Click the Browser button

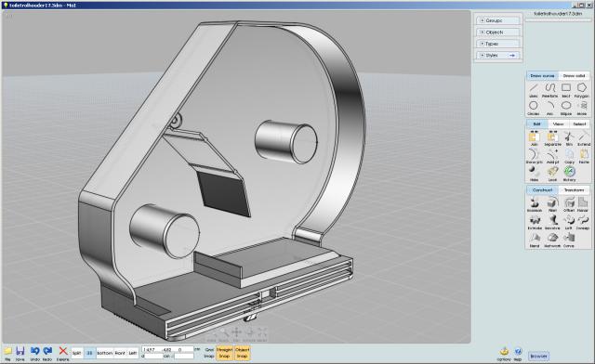pyautogui.click(x=538, y=356)
